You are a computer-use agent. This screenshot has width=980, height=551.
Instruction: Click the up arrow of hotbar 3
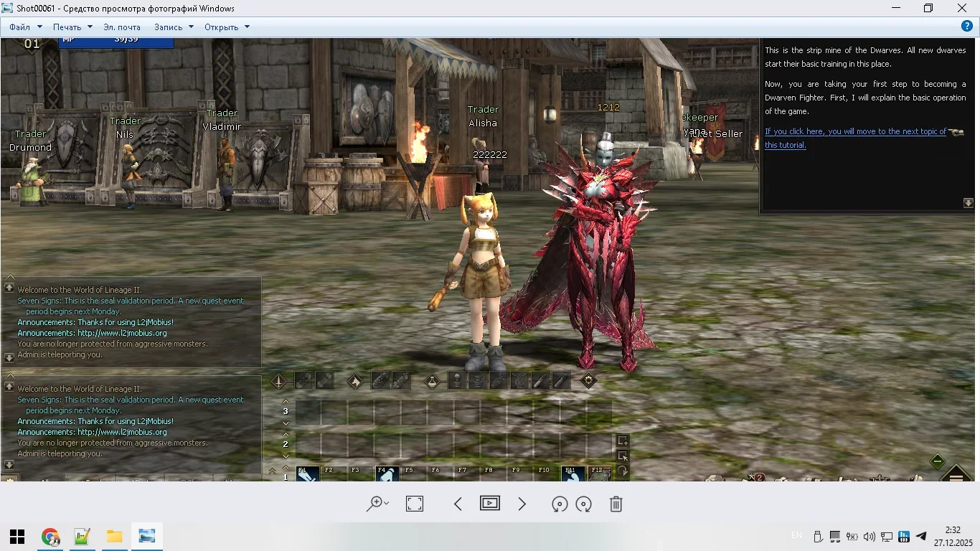[286, 402]
